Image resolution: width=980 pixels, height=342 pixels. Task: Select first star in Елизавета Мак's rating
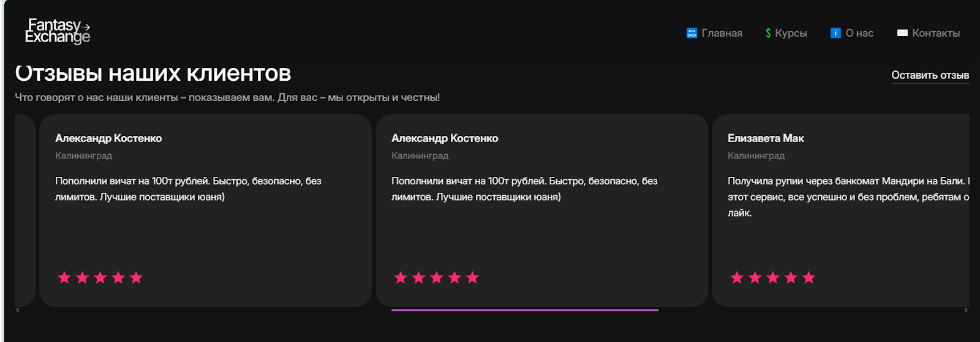737,278
